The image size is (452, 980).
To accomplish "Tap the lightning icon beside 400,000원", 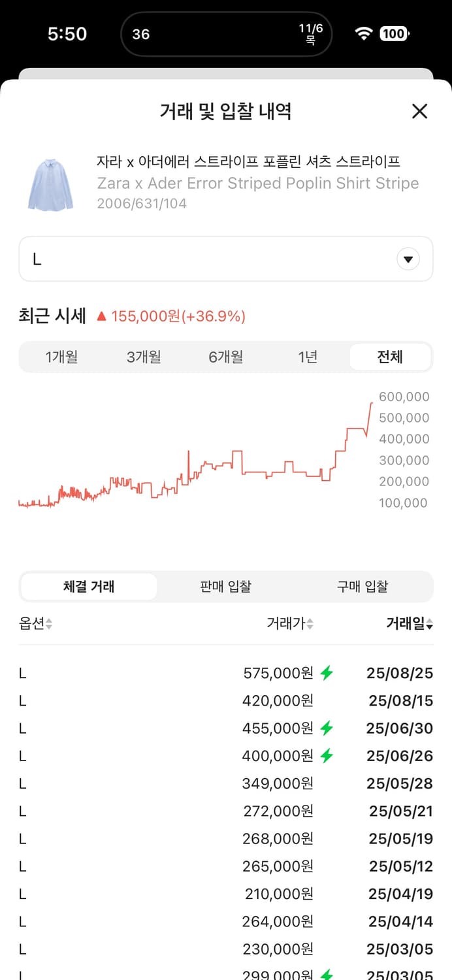I will tap(327, 755).
